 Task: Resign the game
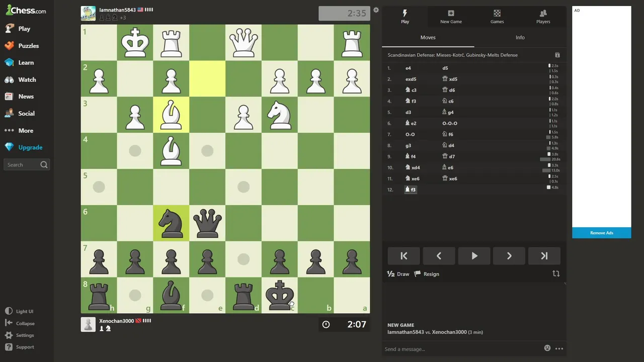427,274
